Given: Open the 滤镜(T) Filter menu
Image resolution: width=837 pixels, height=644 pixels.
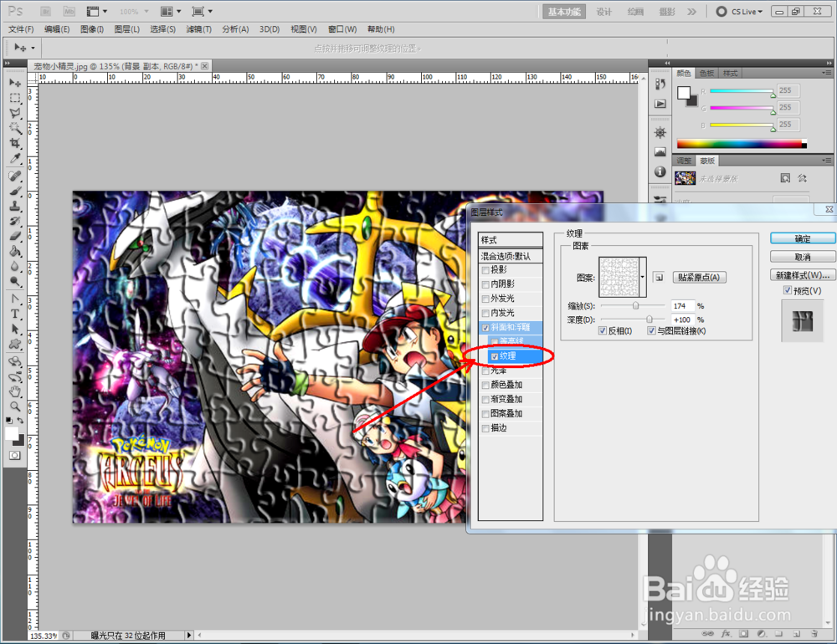Looking at the screenshot, I should pos(198,28).
